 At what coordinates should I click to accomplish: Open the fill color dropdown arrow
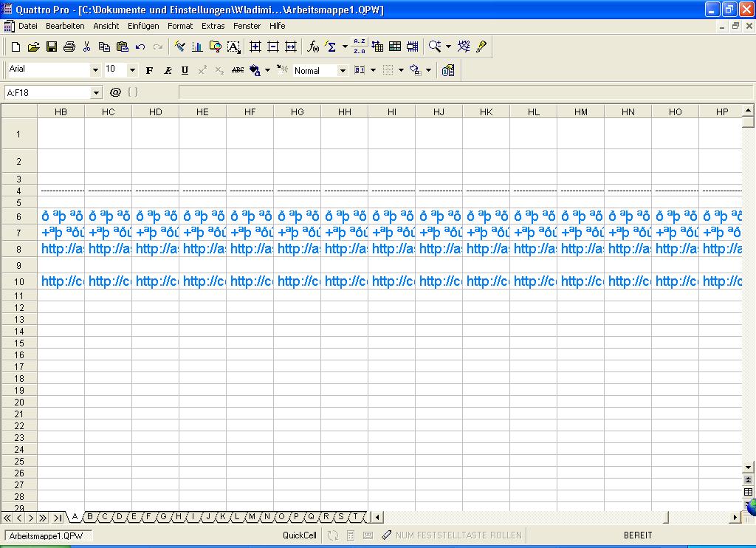pyautogui.click(x=429, y=70)
